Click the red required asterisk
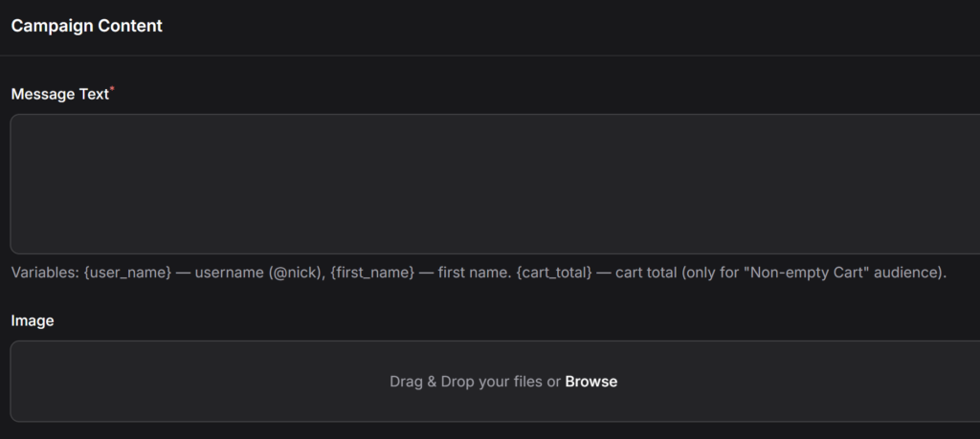 (x=113, y=89)
